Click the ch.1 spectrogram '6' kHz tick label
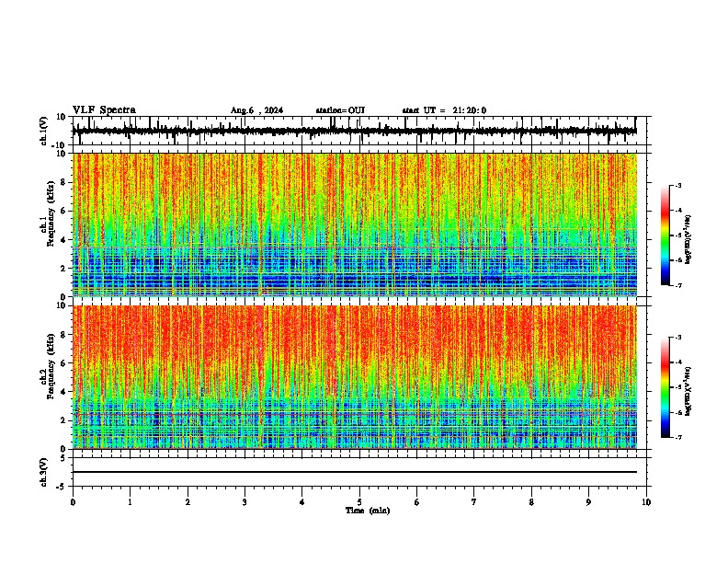The width and height of the screenshot is (728, 563). [x=64, y=211]
